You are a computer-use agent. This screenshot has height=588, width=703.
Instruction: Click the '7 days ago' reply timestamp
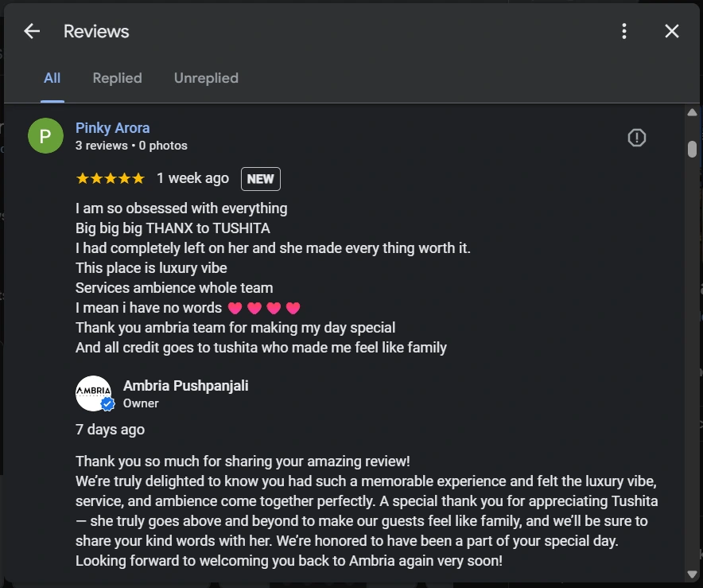(x=110, y=430)
